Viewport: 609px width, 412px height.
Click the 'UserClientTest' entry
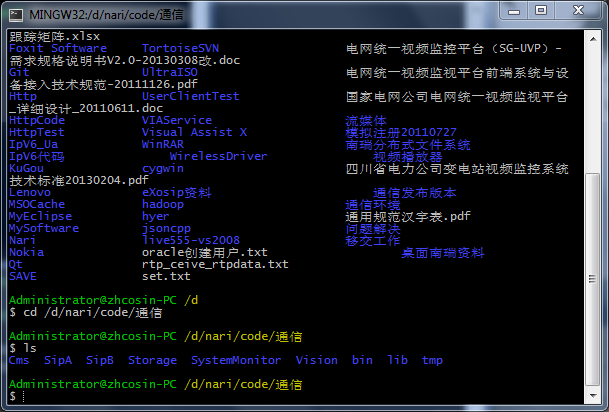(191, 96)
